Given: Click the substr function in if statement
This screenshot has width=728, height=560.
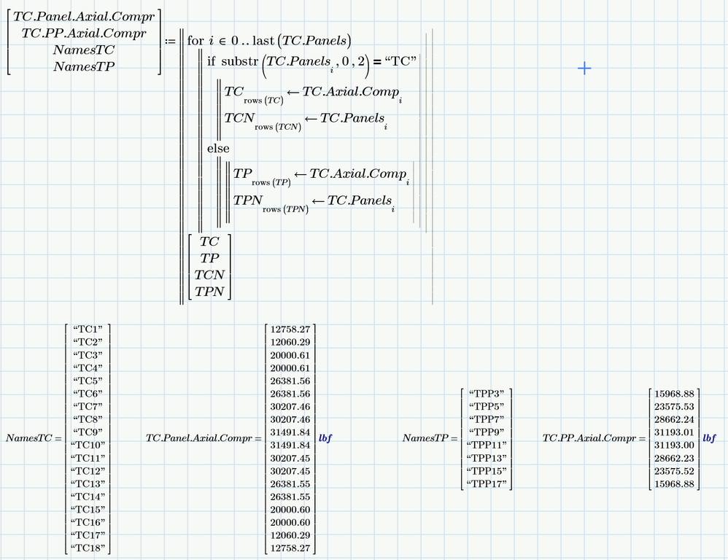Looking at the screenshot, I should pyautogui.click(x=239, y=61).
